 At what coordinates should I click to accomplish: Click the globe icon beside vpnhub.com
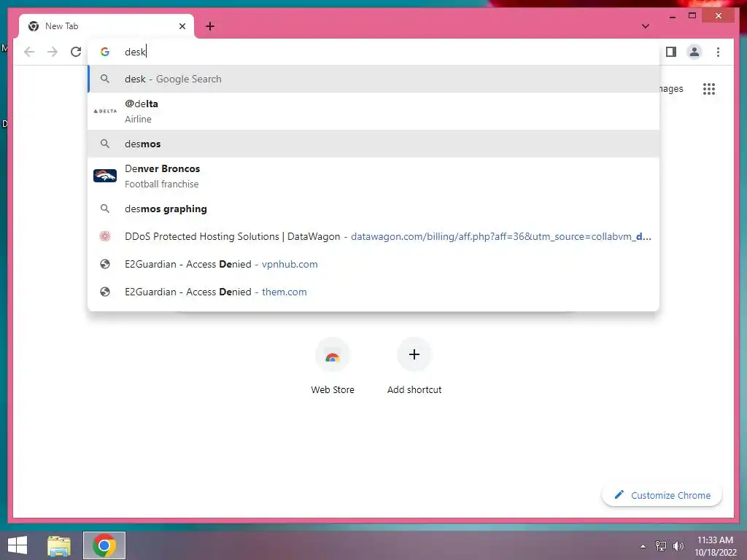coord(105,264)
